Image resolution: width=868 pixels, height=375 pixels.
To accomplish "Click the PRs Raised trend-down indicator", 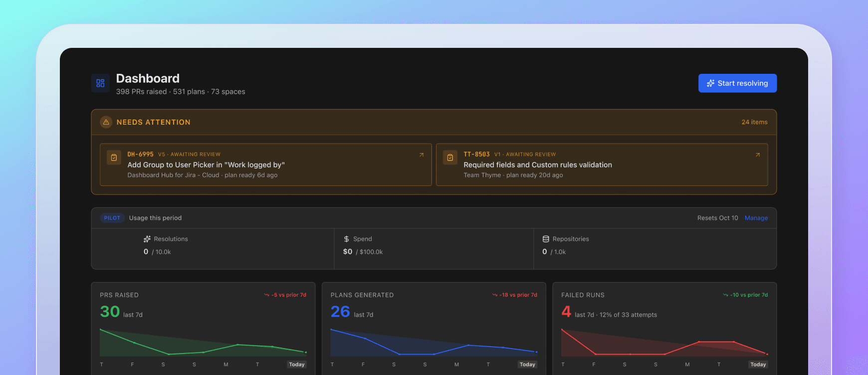I will pyautogui.click(x=285, y=295).
